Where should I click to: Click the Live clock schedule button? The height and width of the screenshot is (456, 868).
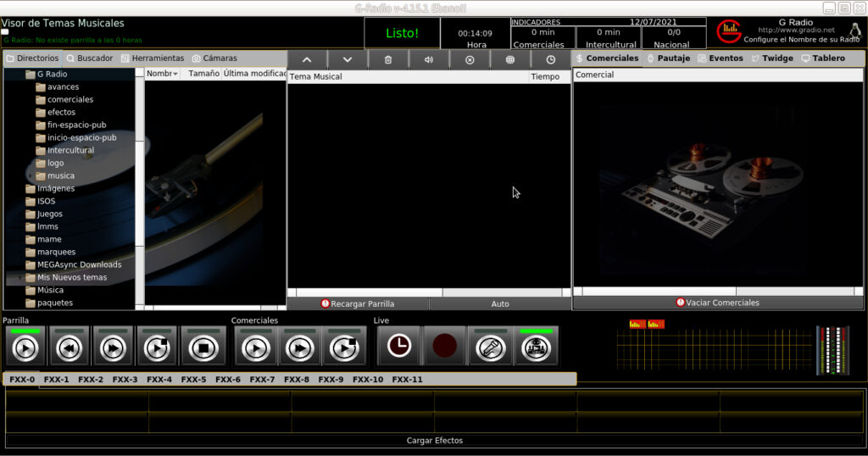pyautogui.click(x=399, y=346)
